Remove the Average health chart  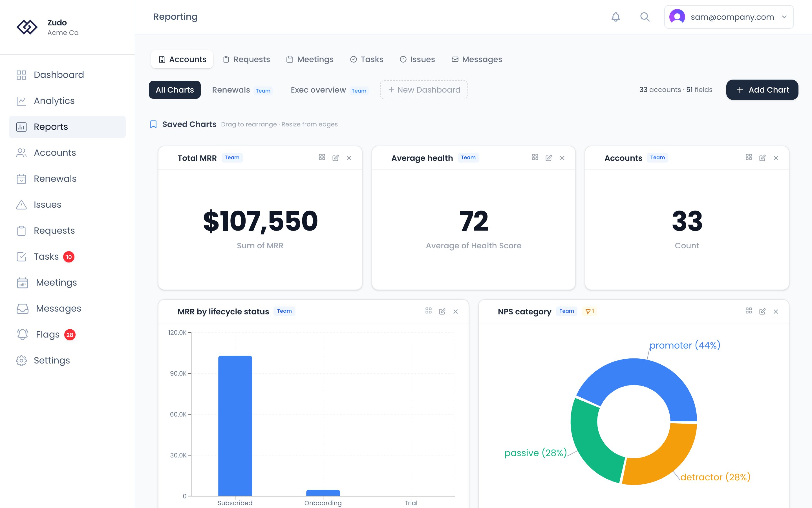pos(562,158)
